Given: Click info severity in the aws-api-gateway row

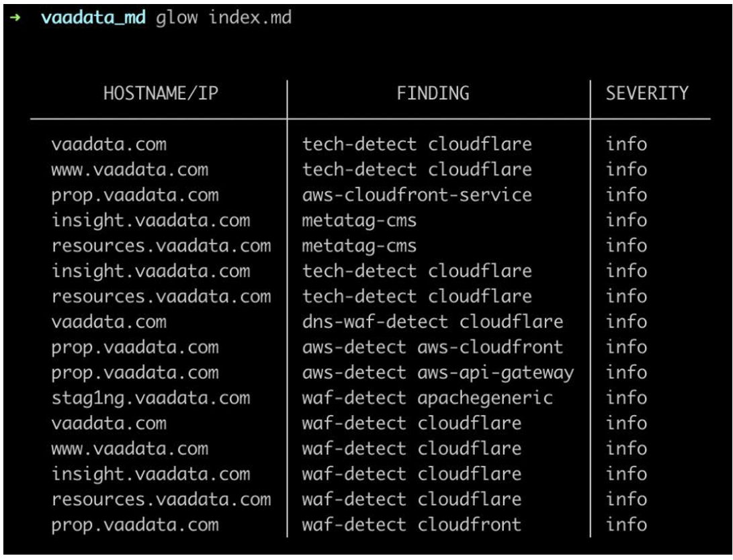Looking at the screenshot, I should click(x=626, y=373).
